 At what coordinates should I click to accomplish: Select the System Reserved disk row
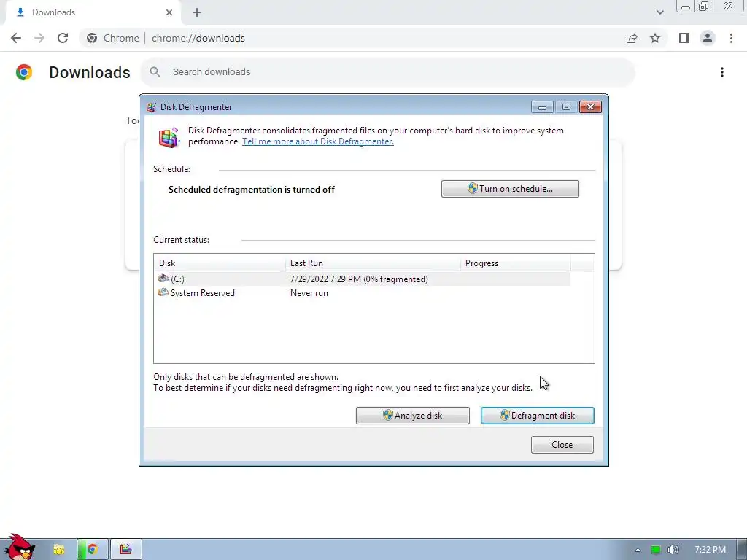click(362, 293)
